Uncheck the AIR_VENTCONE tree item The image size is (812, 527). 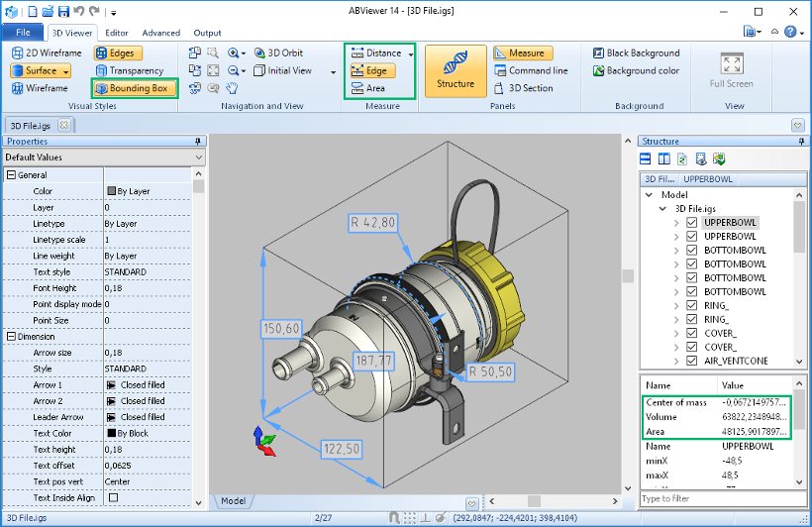[x=692, y=362]
